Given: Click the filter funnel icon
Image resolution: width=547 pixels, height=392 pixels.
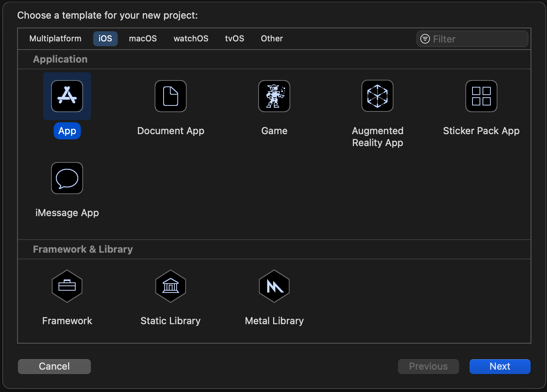Looking at the screenshot, I should click(425, 39).
